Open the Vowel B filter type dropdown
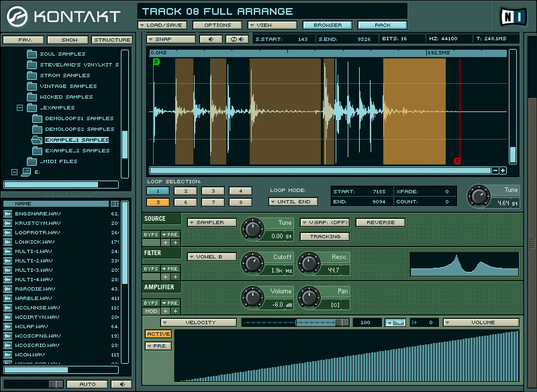This screenshot has height=392, width=537. click(x=212, y=257)
